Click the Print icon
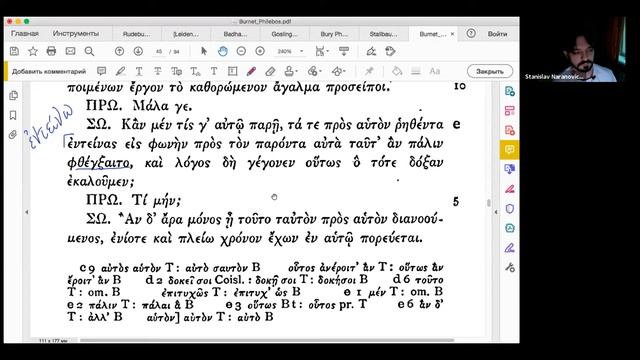This screenshot has height=360, width=640. tap(51, 51)
